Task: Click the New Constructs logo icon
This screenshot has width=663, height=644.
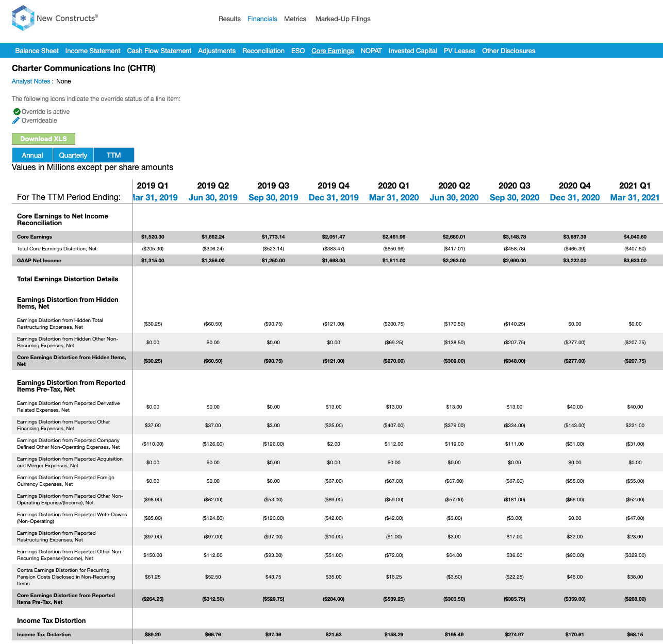Action: [23, 18]
